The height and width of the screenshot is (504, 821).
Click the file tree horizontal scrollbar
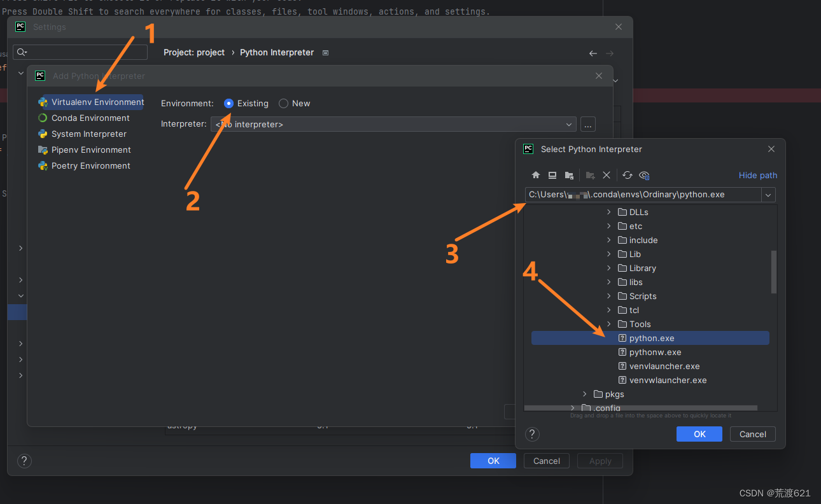coord(641,408)
